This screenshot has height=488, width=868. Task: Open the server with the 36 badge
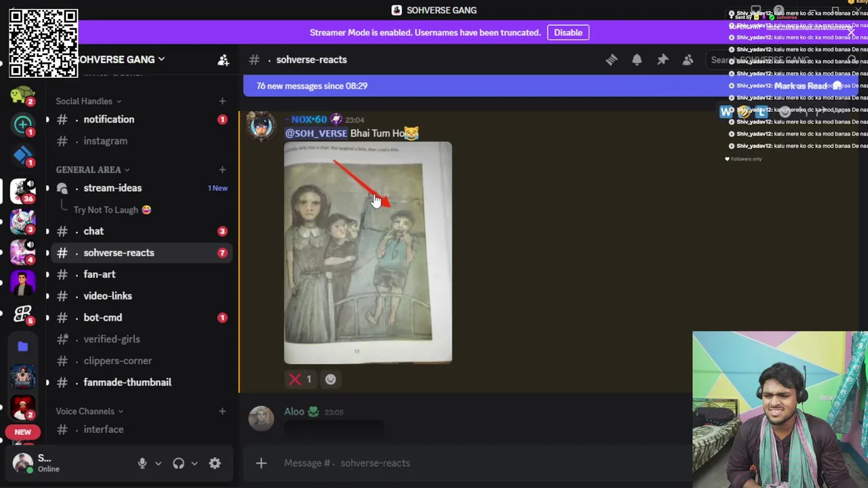(x=22, y=191)
